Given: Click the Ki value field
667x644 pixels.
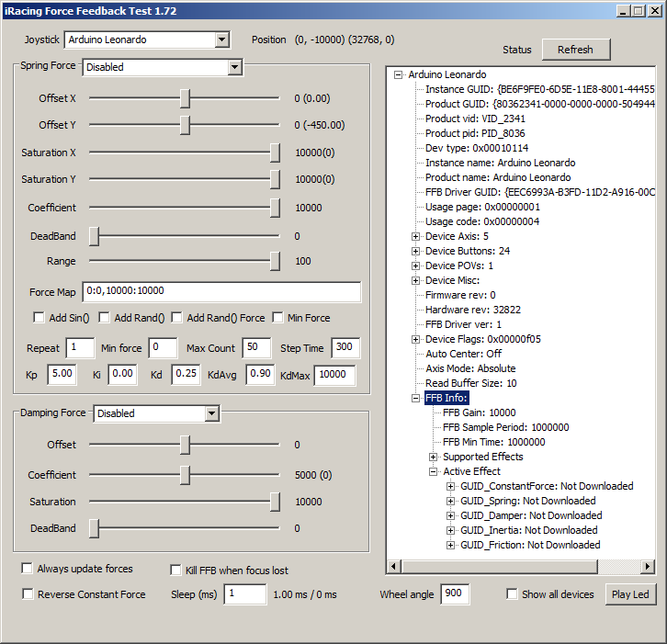Looking at the screenshot, I should pos(122,374).
